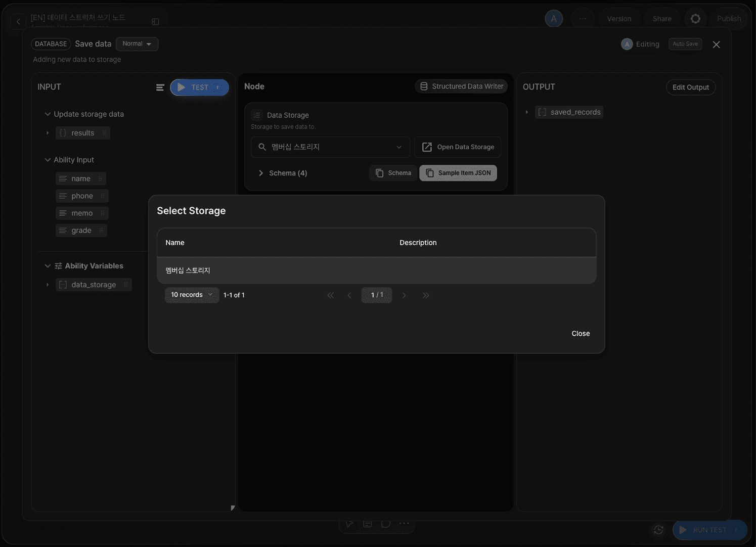Open the comment bubble in bottom toolbar
This screenshot has width=756, height=547.
coord(386,524)
